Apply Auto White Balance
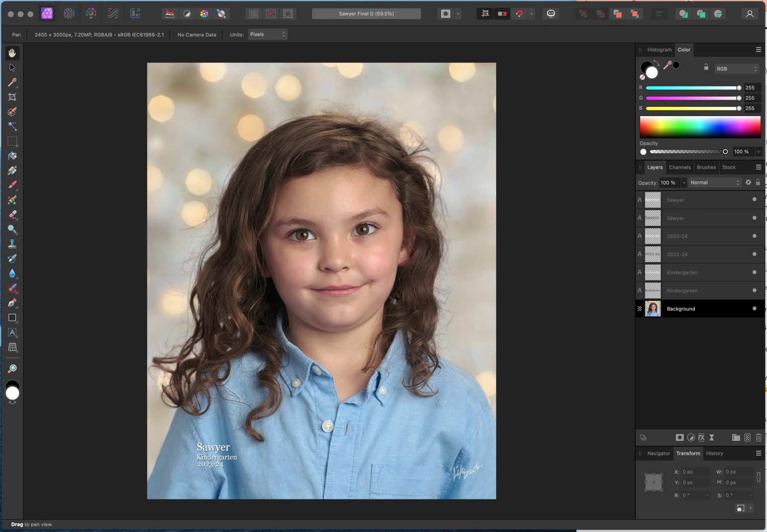The width and height of the screenshot is (767, 532). click(x=221, y=14)
